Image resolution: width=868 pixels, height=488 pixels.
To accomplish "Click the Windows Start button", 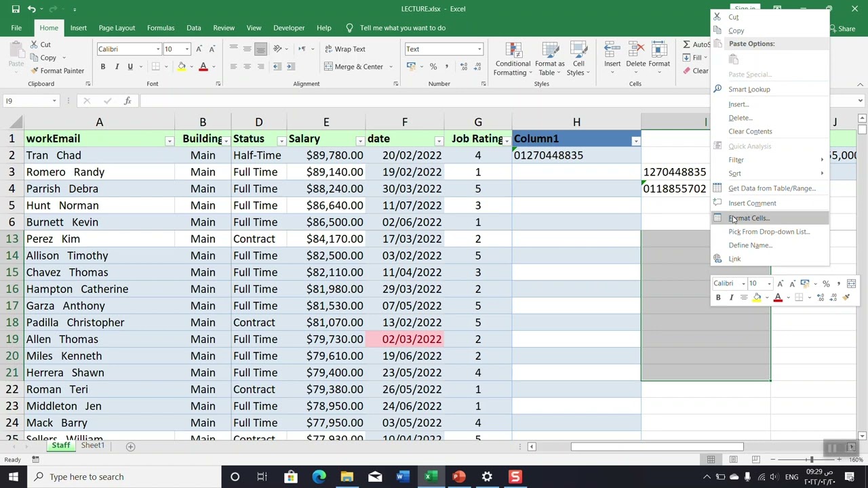I will click(x=13, y=476).
